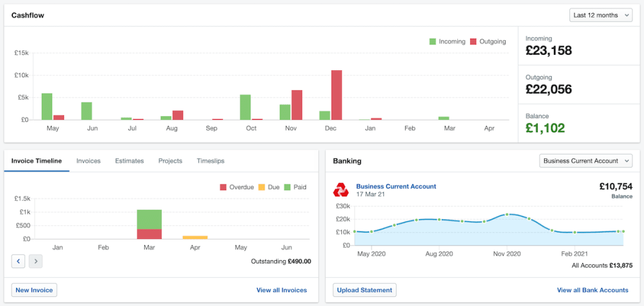Click the New Invoice button
The image size is (644, 306).
click(34, 290)
